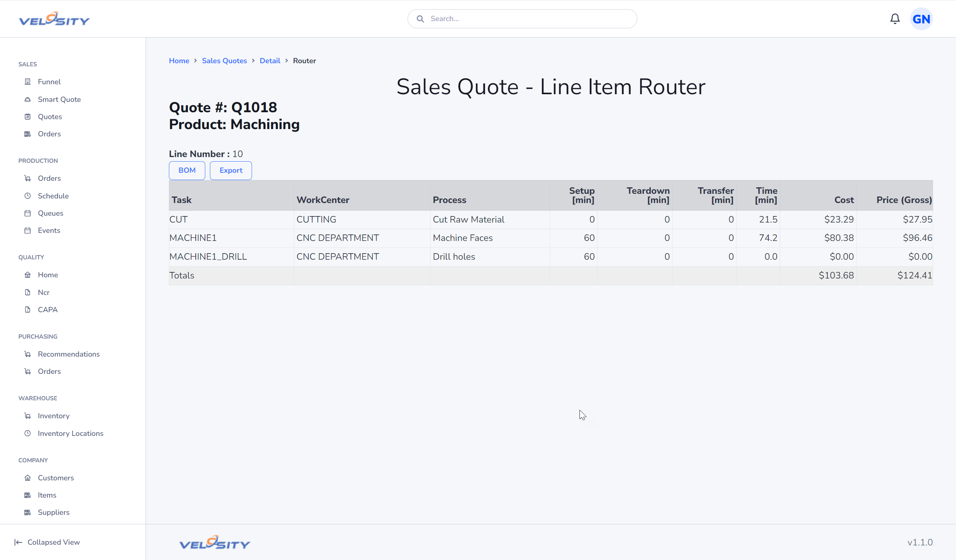Open Smart Quote in the sidebar
Screen dimensions: 956x560
pyautogui.click(x=59, y=99)
